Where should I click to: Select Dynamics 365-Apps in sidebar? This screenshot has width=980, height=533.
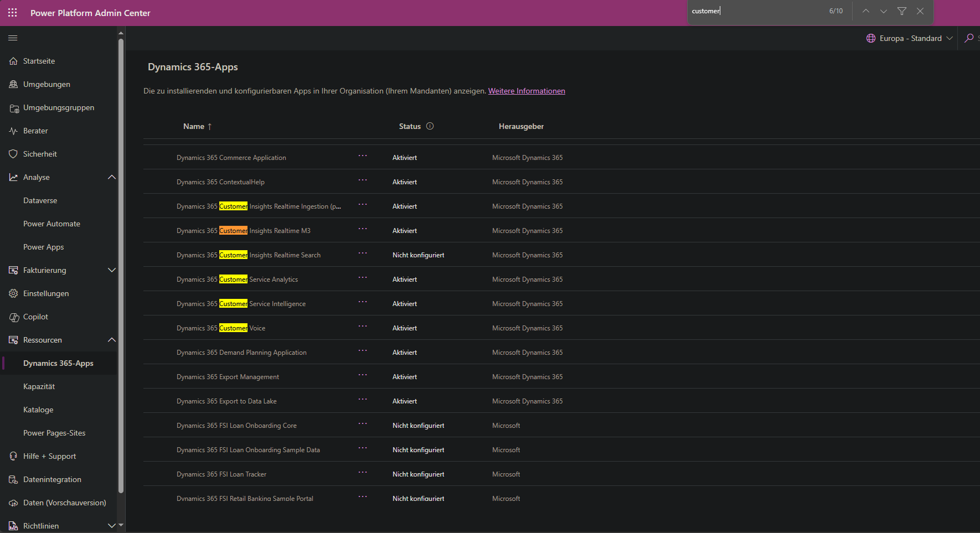[x=58, y=363]
